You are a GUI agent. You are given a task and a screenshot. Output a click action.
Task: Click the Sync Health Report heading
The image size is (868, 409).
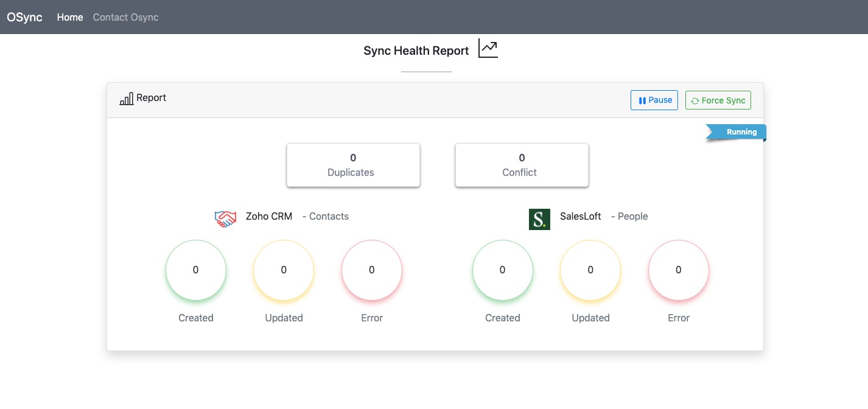point(416,51)
